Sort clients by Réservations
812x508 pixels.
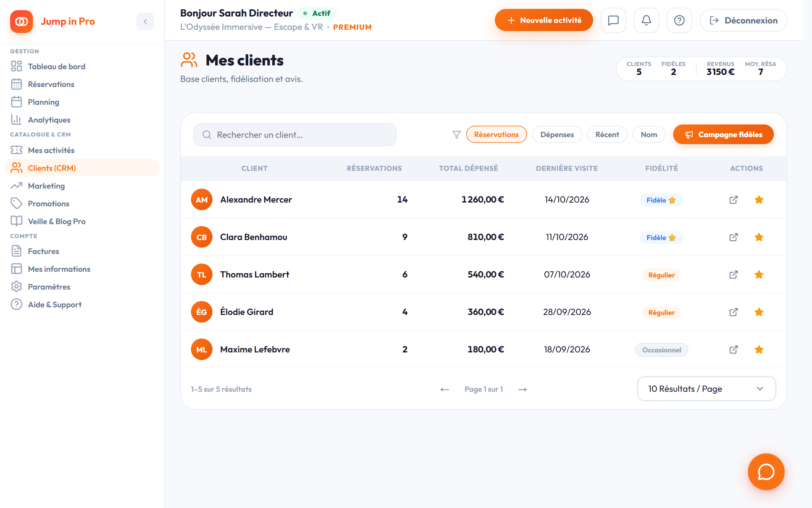point(496,135)
